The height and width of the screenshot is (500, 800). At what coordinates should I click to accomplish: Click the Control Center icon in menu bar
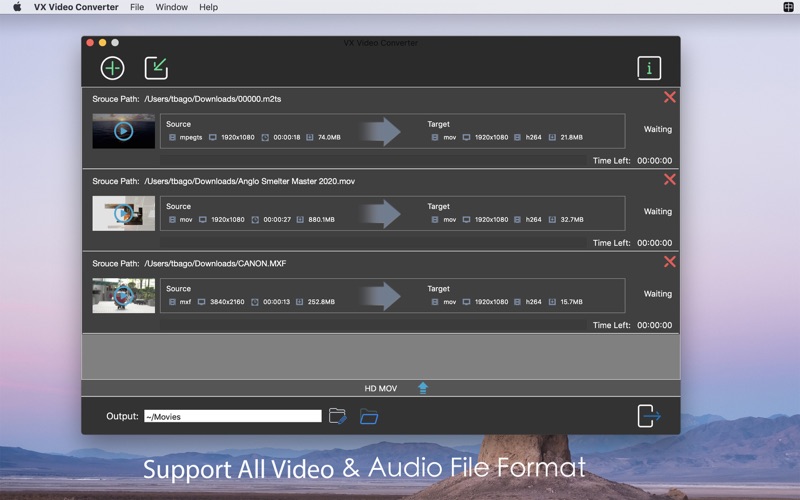tap(788, 7)
